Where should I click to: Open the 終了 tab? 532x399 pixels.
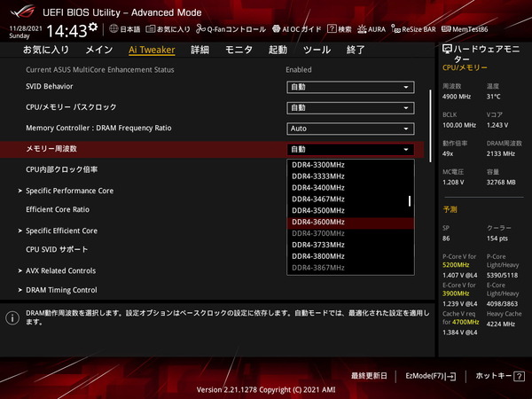click(x=356, y=50)
